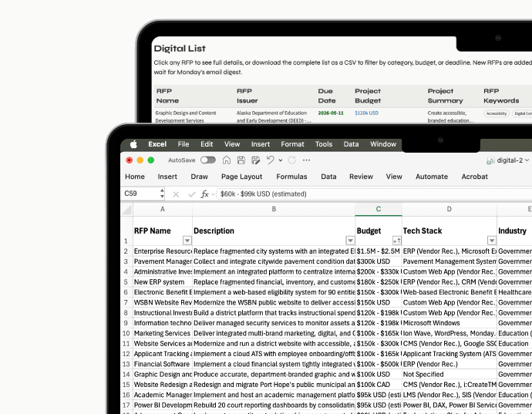This screenshot has width=532, height=414.
Task: Switch to the Draw ribbon tab
Action: [x=199, y=177]
